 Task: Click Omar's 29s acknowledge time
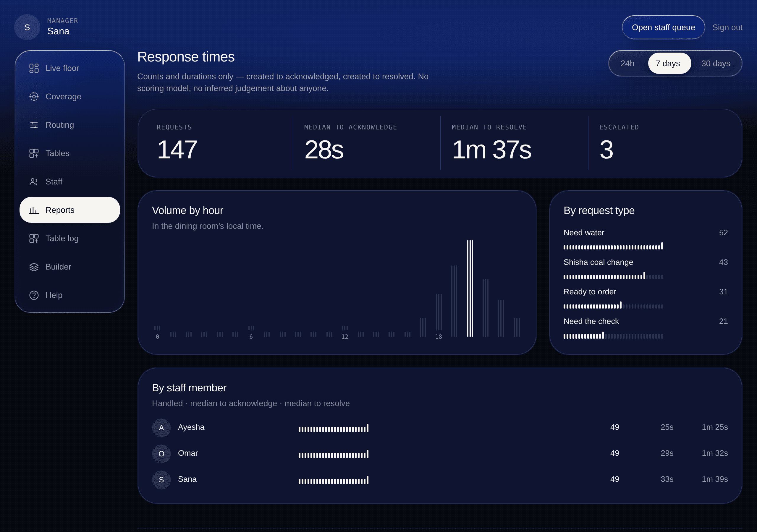pos(667,453)
